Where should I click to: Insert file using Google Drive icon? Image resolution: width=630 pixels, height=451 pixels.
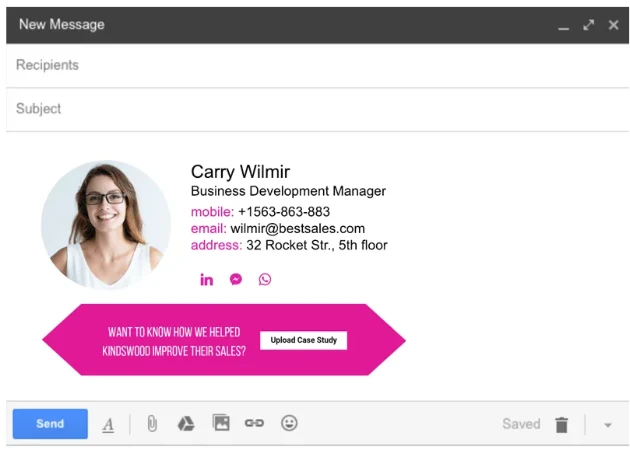point(185,424)
